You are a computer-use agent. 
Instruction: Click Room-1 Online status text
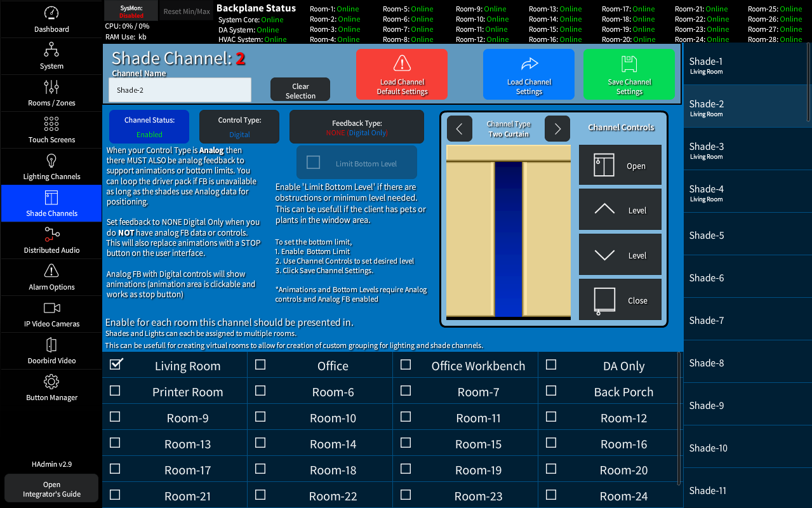coord(334,9)
